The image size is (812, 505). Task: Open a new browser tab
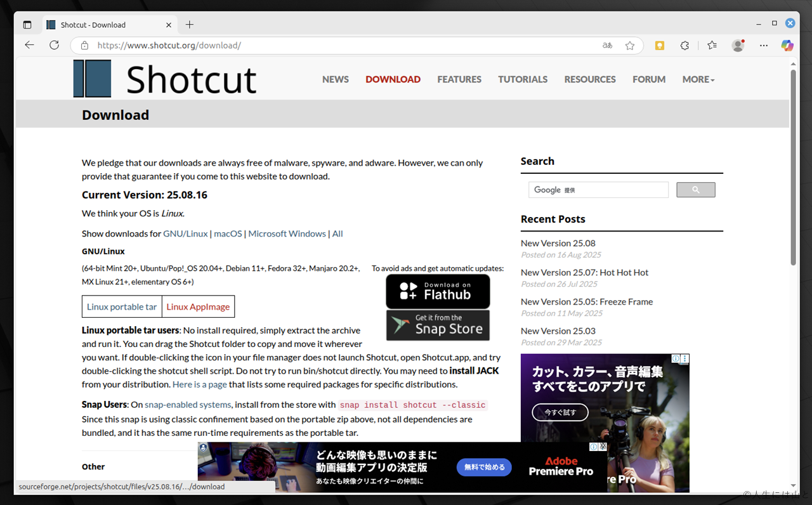point(189,25)
